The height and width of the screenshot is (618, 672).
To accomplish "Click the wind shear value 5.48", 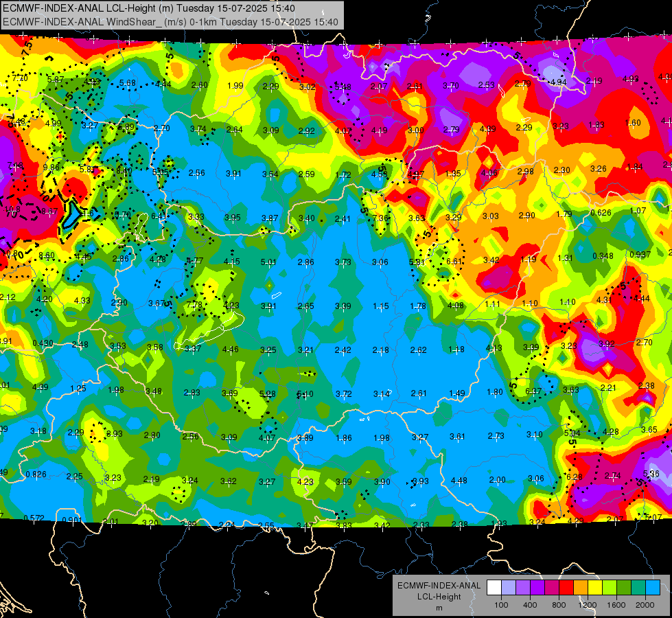I will [343, 87].
